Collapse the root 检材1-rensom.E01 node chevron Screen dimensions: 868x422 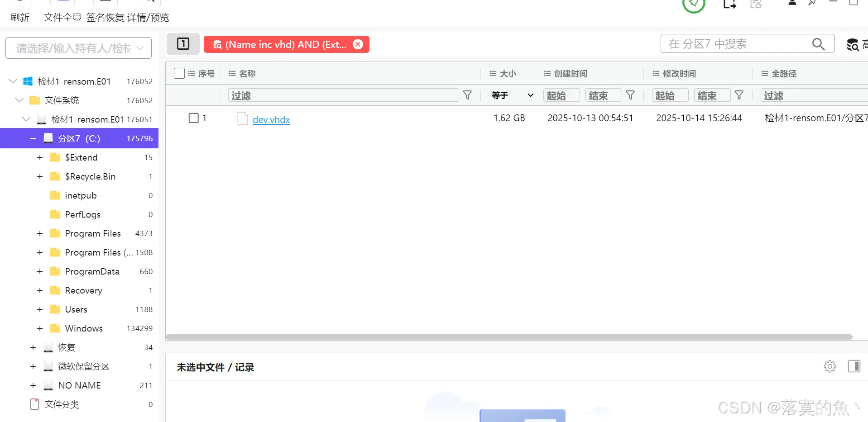pyautogui.click(x=13, y=81)
